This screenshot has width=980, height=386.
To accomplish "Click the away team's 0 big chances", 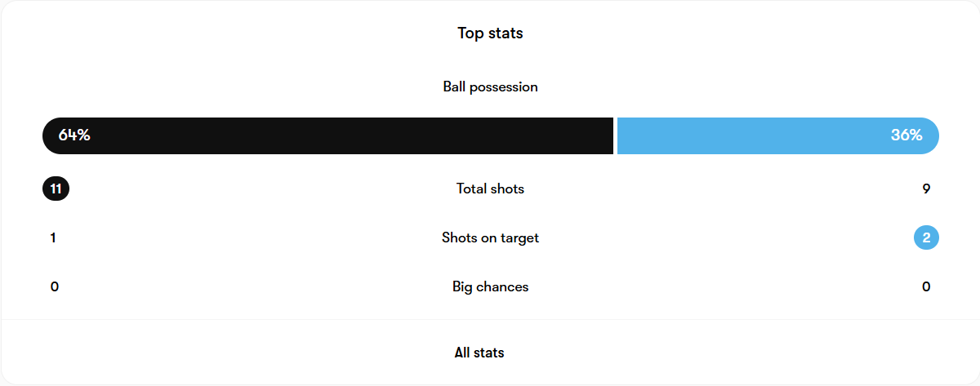I will pyautogui.click(x=926, y=286).
